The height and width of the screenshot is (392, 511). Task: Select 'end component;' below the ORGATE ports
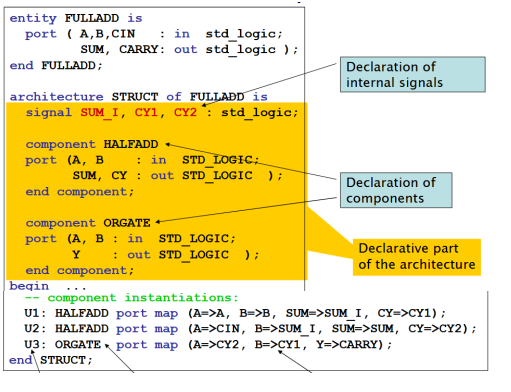80,270
